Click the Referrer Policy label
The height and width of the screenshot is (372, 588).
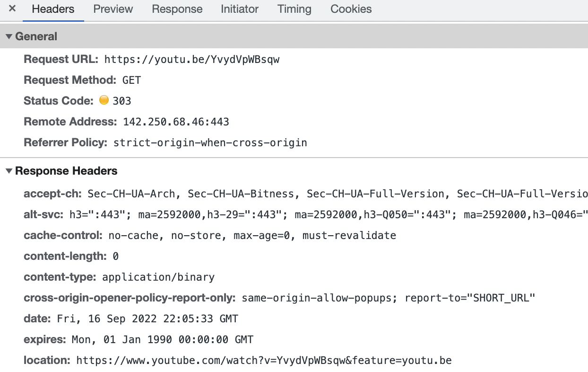[66, 142]
